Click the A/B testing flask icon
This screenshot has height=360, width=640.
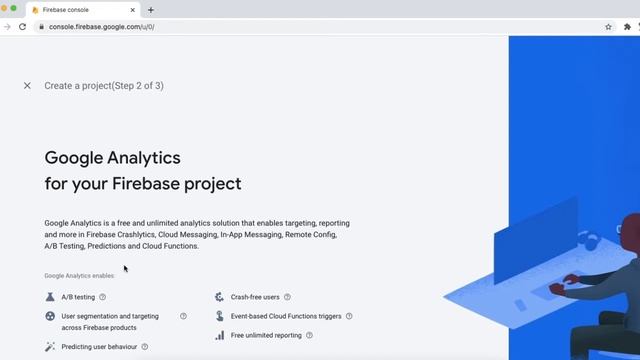(x=50, y=297)
